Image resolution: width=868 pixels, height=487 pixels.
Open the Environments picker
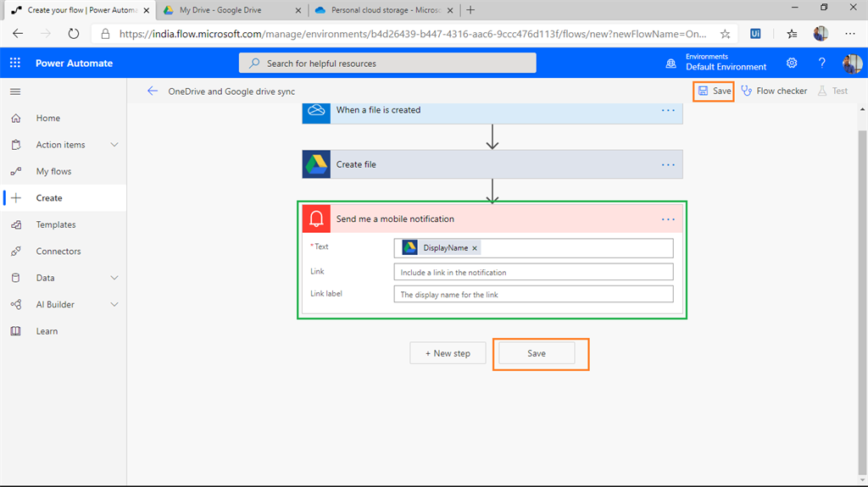pos(716,63)
